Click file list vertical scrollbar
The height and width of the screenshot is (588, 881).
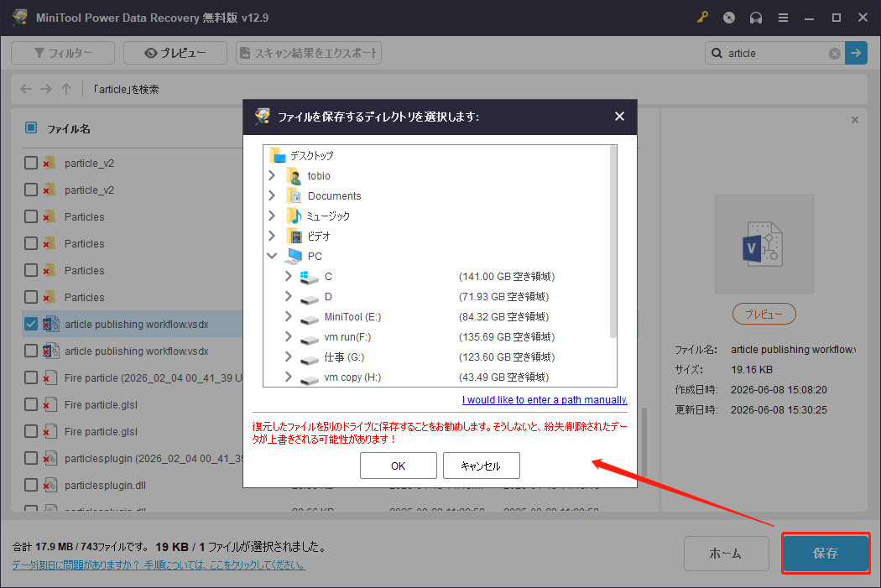click(644, 442)
